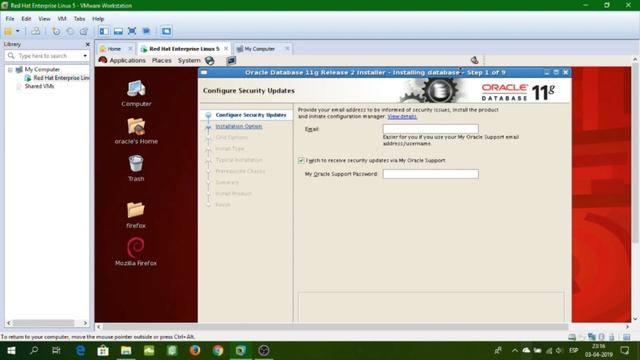Viewport: 640px width, 360px height.
Task: Click the revert snapshot toolbar icon
Action: [70, 31]
